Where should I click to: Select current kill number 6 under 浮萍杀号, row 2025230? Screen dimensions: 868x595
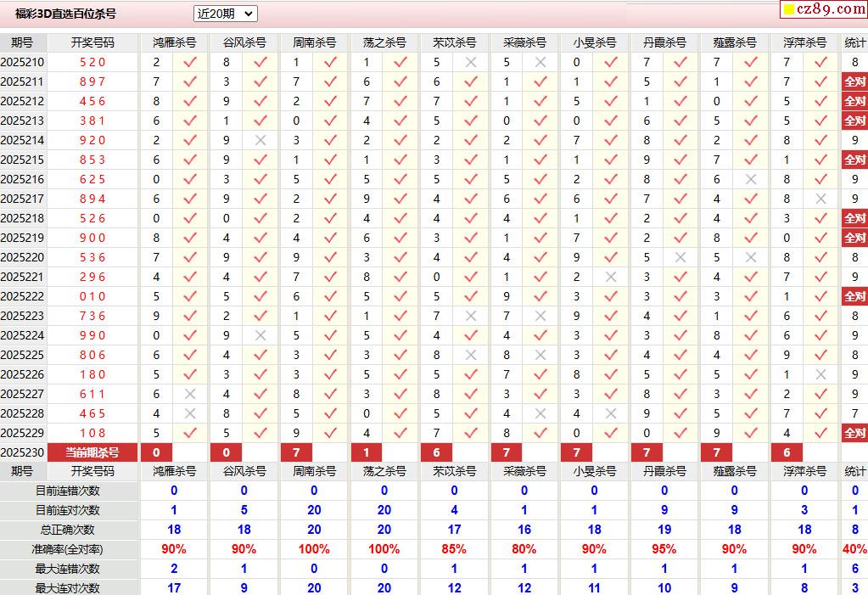coord(787,452)
